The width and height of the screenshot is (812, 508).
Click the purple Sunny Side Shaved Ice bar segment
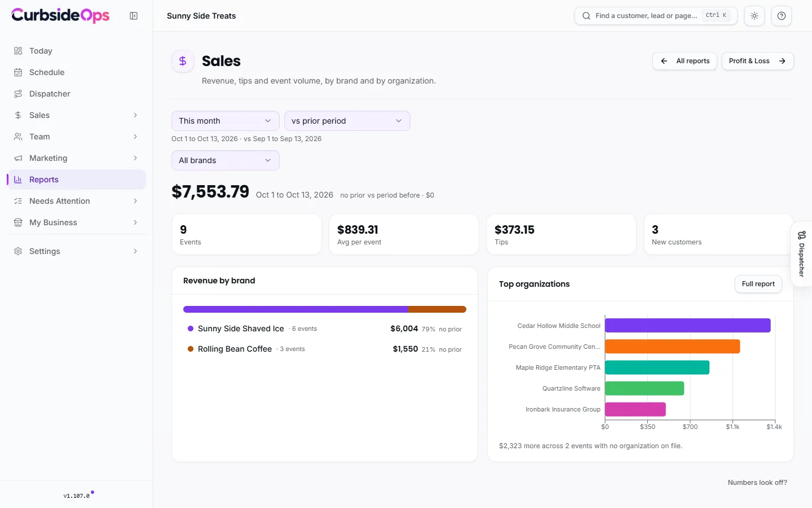coord(295,309)
